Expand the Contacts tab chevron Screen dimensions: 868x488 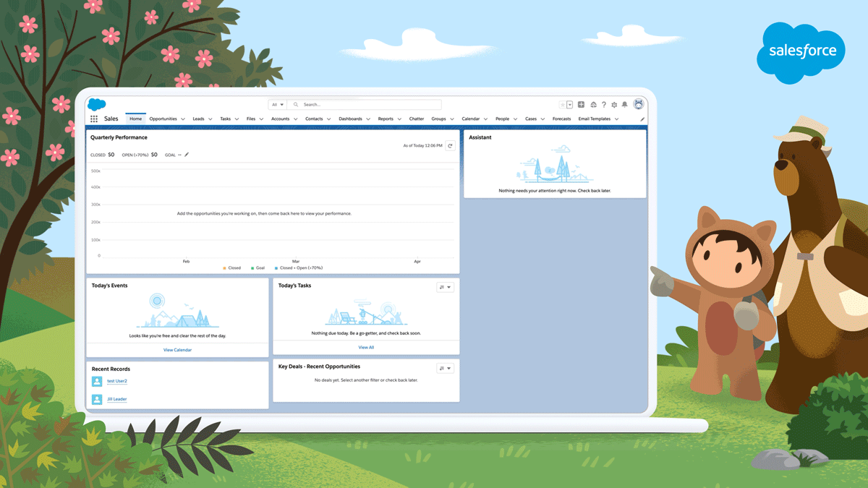click(329, 119)
